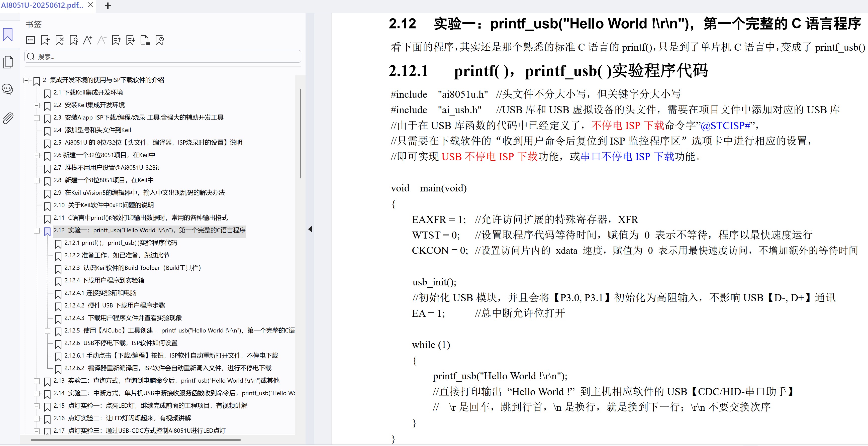The height and width of the screenshot is (446, 868).
Task: Expand the 2.12.5 AiCube bookmark node
Action: [x=48, y=331]
